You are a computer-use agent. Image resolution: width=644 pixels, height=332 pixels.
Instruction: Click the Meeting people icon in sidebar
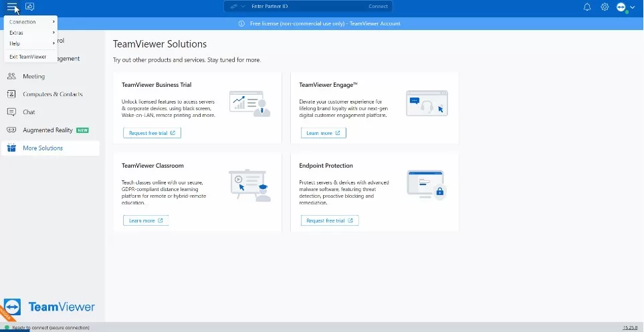[11, 76]
